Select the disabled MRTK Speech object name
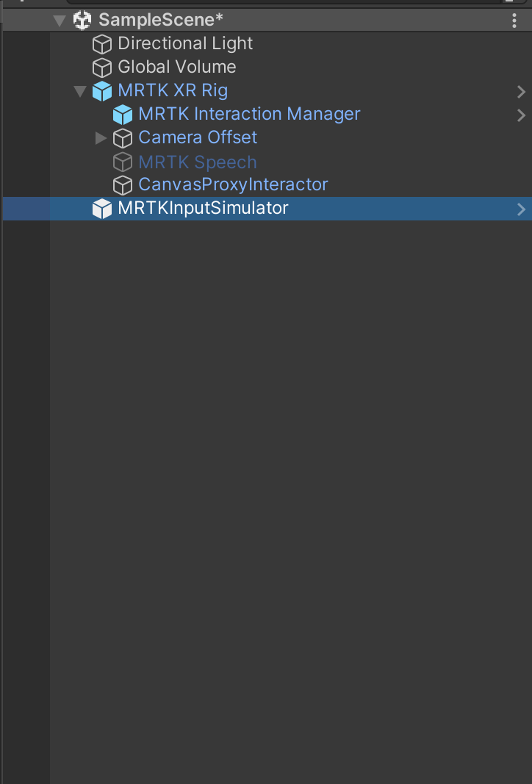Screen dimensions: 532x784 click(198, 162)
